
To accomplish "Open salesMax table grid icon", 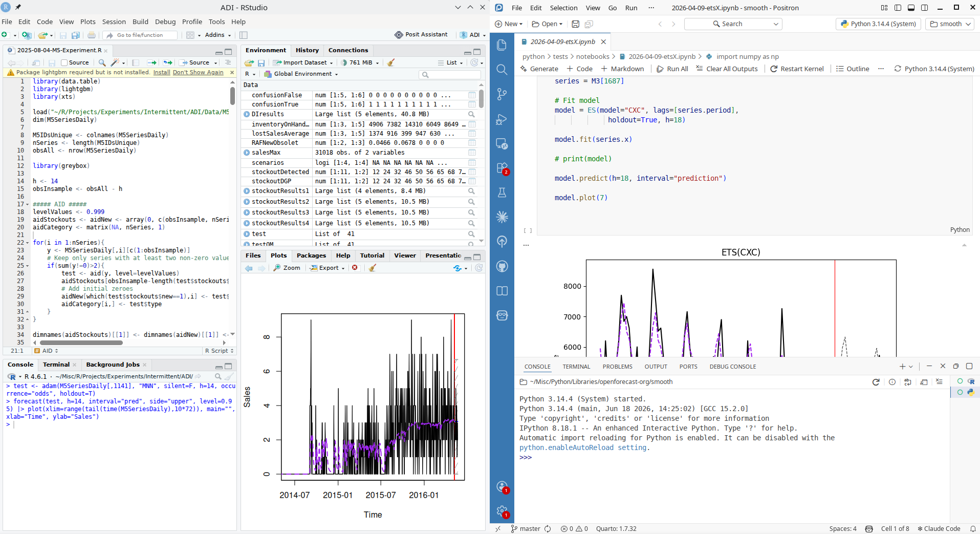I will 472,153.
